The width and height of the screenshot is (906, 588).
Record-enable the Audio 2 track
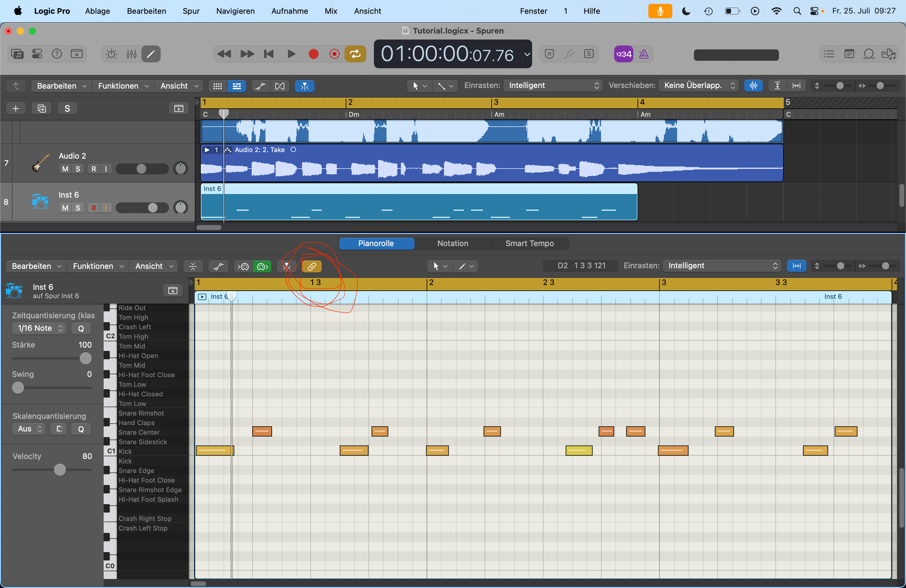94,169
